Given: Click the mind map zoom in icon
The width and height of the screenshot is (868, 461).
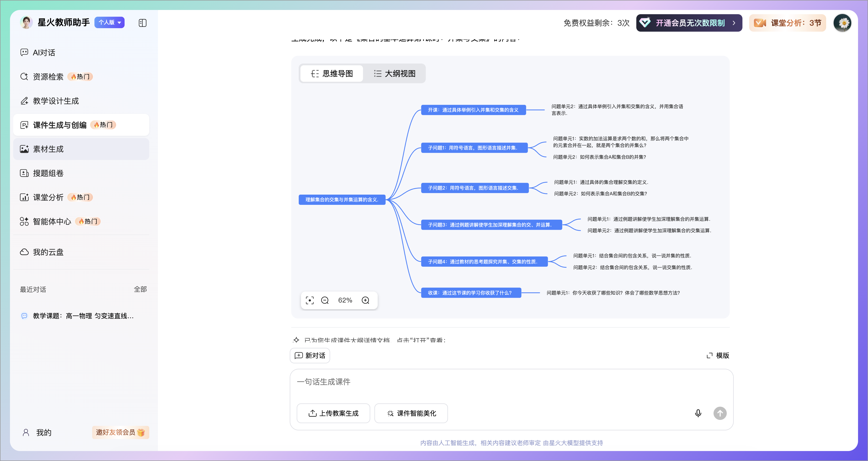Looking at the screenshot, I should coord(365,300).
